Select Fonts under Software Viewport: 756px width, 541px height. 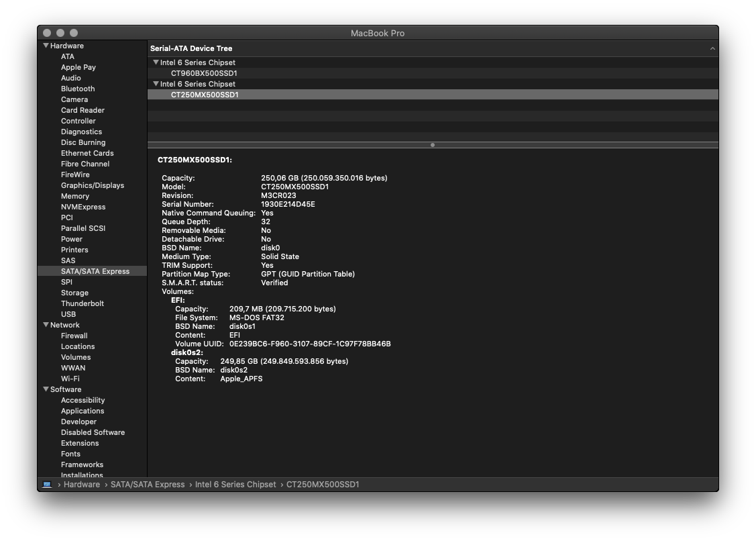70,454
